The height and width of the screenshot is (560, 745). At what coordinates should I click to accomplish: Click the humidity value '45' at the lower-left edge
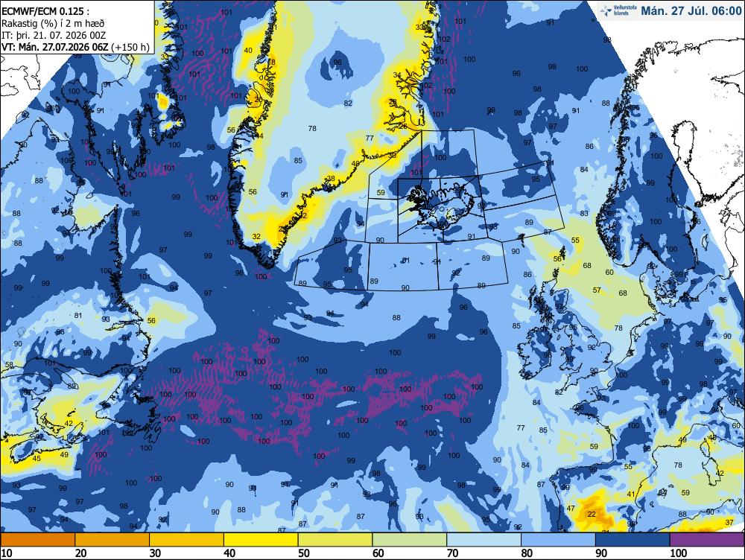pos(37,459)
